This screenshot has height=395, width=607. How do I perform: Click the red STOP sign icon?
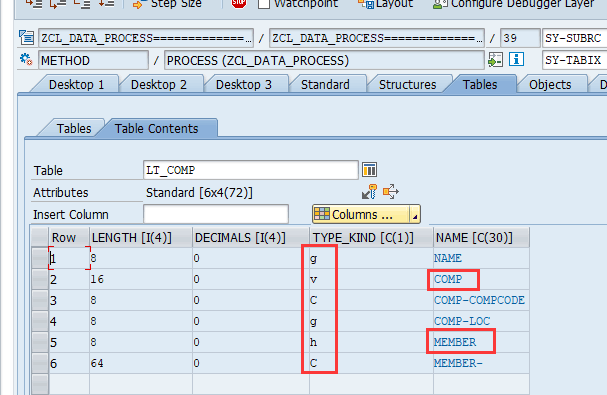239,3
